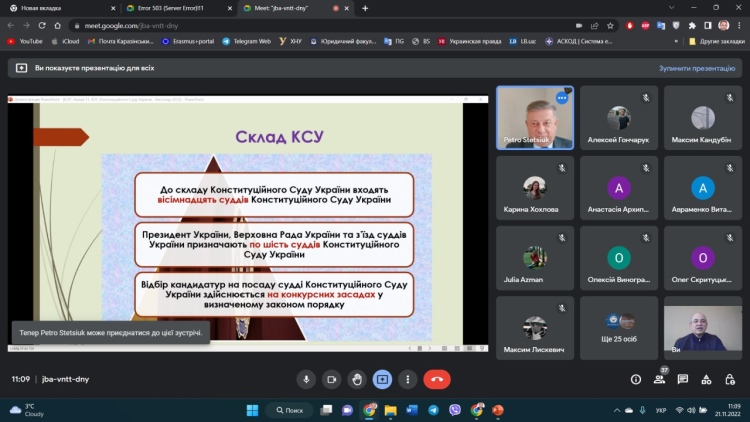The image size is (750, 422).
Task: Show hidden system tray icons
Action: [x=617, y=410]
